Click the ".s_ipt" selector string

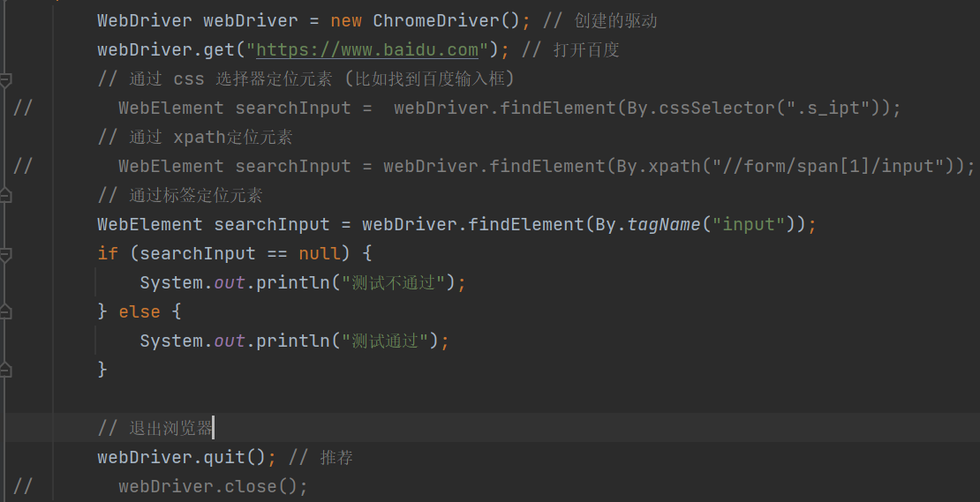click(x=828, y=108)
